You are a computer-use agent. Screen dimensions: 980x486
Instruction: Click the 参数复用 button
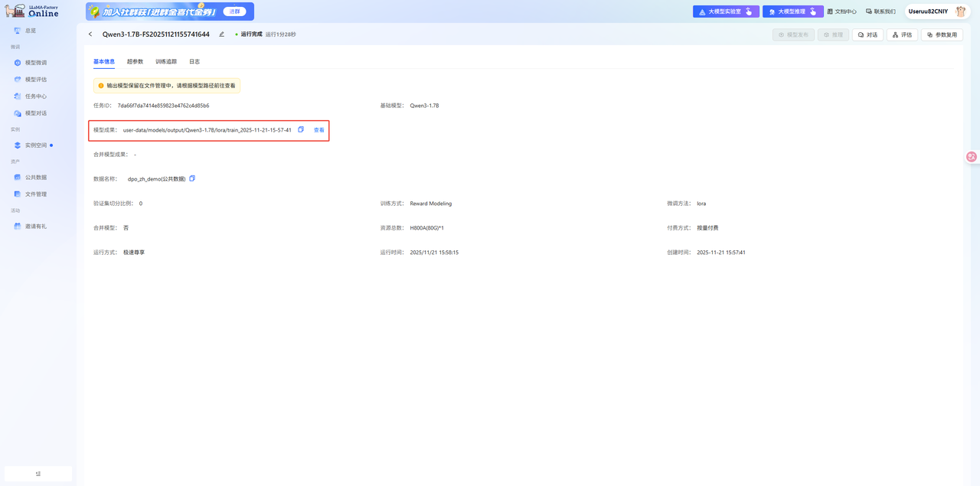coord(942,34)
